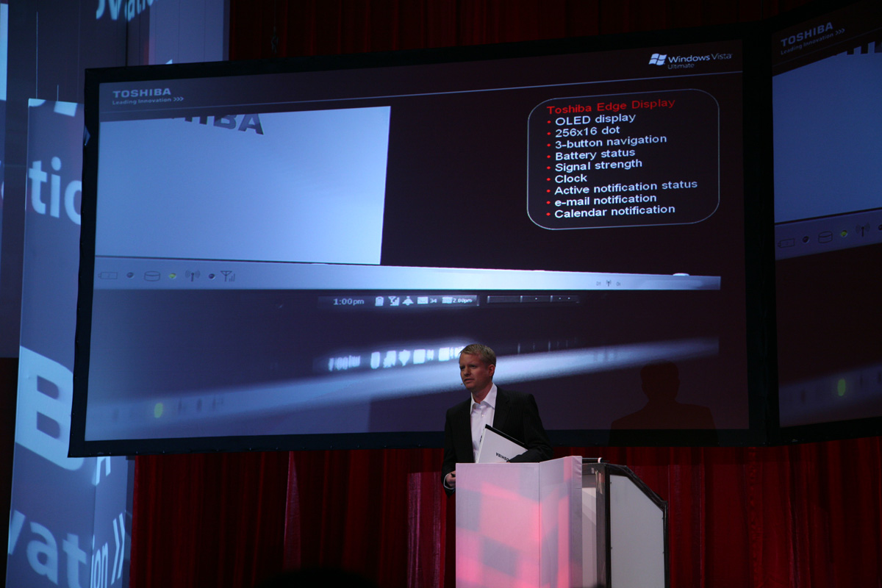
Task: Click the notification bell icon on edge display
Action: (x=408, y=301)
